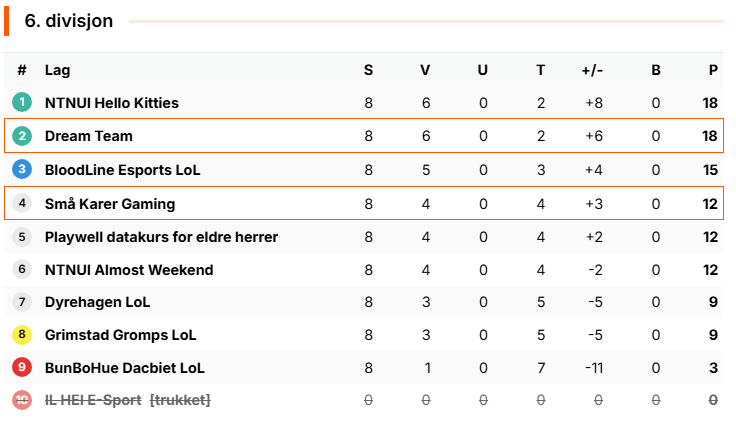
Task: Open Dyrehagen LoL team page
Action: click(x=98, y=302)
